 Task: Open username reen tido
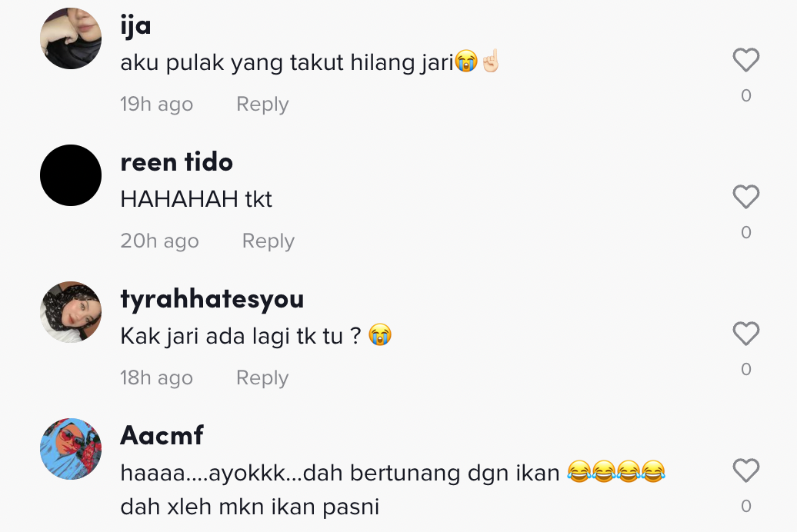176,162
